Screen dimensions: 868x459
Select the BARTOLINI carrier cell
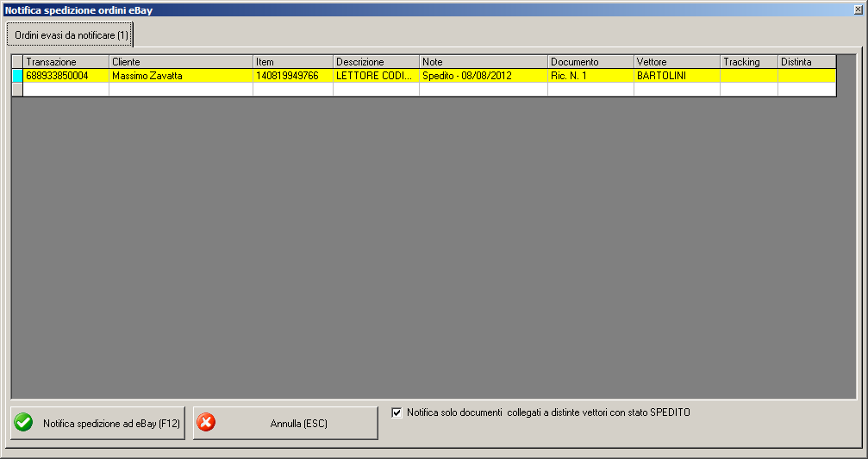tap(677, 76)
